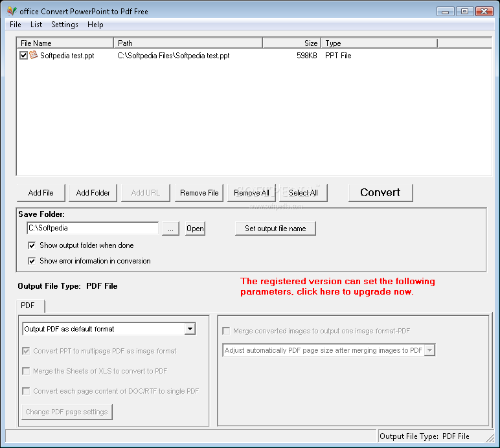Image resolution: width=500 pixels, height=448 pixels.
Task: Click the 598KB size cell
Action: pos(307,56)
